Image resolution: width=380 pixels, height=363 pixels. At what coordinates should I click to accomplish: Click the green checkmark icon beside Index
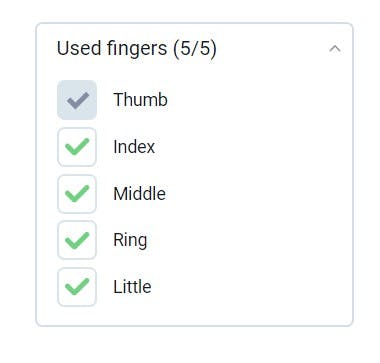point(77,147)
